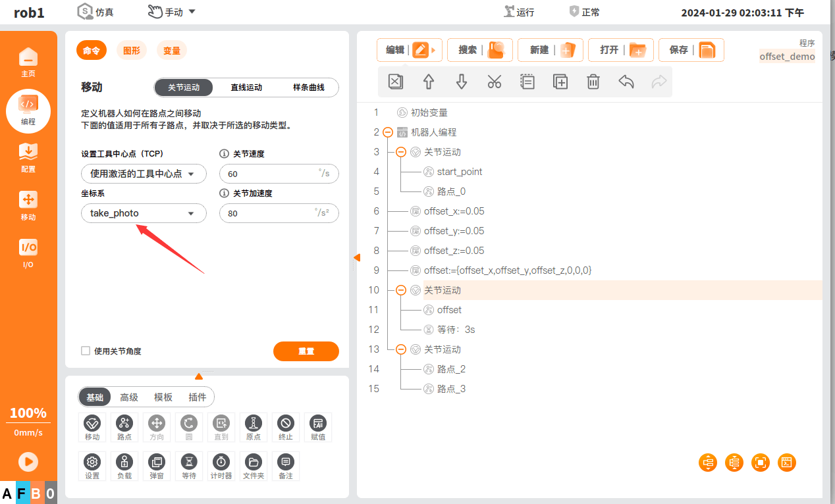Screen dimensions: 835x504
Task: Click the 重置 reset button
Action: coord(306,351)
